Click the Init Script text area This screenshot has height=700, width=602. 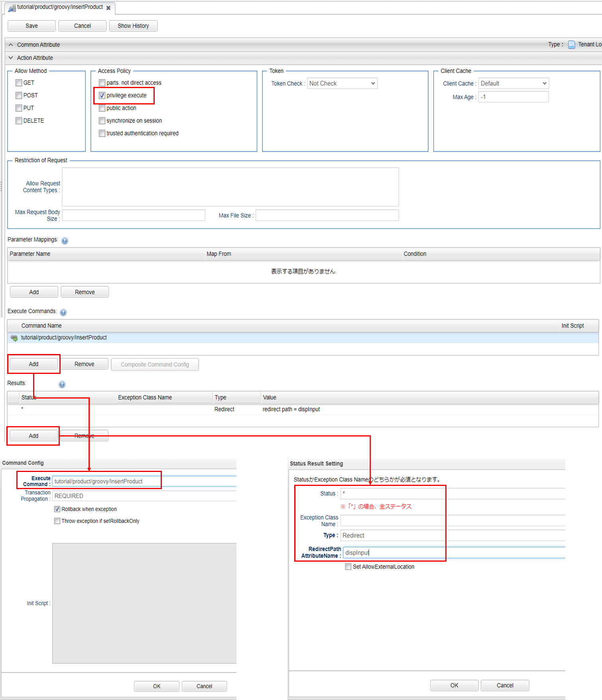click(x=144, y=603)
